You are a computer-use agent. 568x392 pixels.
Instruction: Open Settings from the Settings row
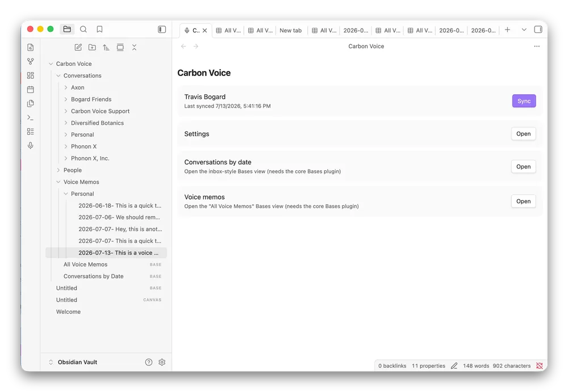tap(524, 133)
